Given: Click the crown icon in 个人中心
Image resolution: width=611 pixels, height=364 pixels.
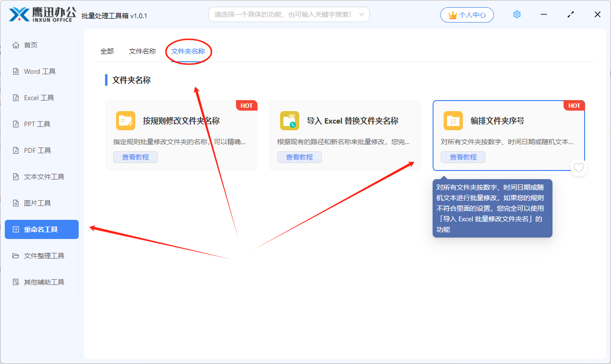Looking at the screenshot, I should coord(452,15).
